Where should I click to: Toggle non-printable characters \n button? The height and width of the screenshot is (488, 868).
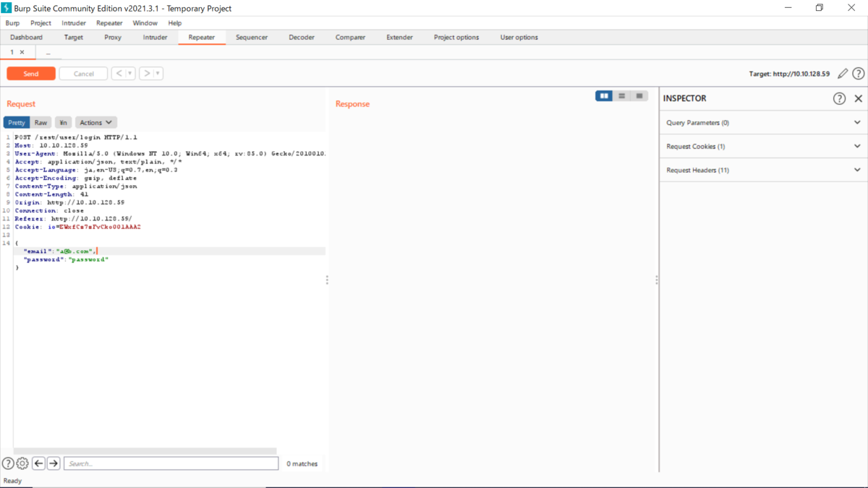pos(63,123)
